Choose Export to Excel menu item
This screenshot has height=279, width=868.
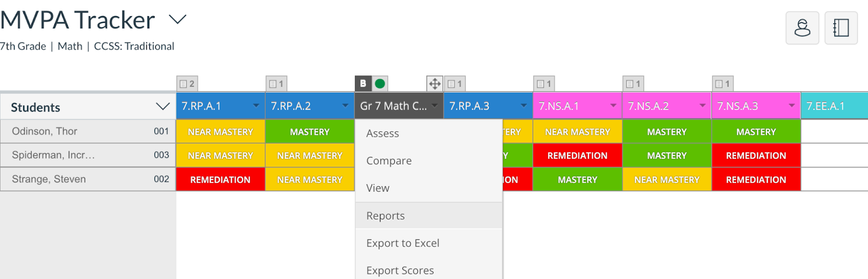coord(429,243)
